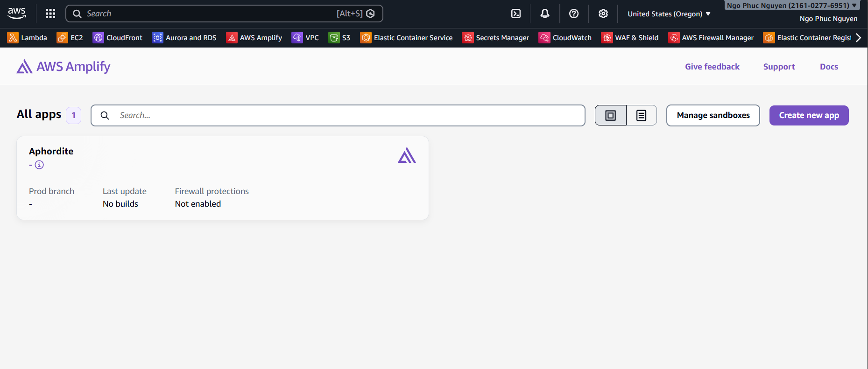Open the Elastic Container Registry shortcut
This screenshot has height=369, width=868.
[x=807, y=38]
